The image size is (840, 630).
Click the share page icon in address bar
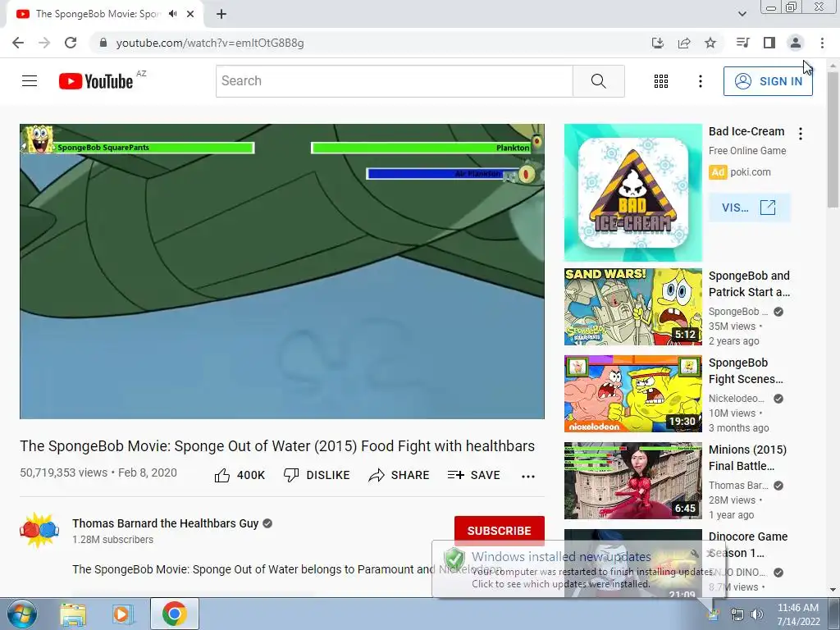pos(684,43)
